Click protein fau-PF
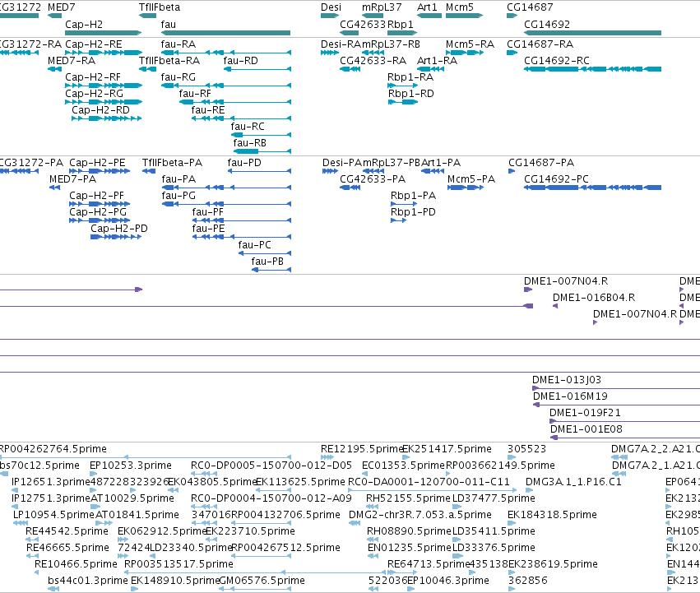The image size is (700, 593). click(x=242, y=220)
